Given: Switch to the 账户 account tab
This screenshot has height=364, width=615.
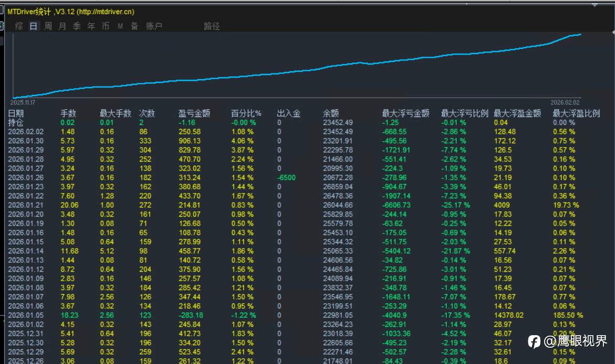Looking at the screenshot, I should [x=154, y=26].
